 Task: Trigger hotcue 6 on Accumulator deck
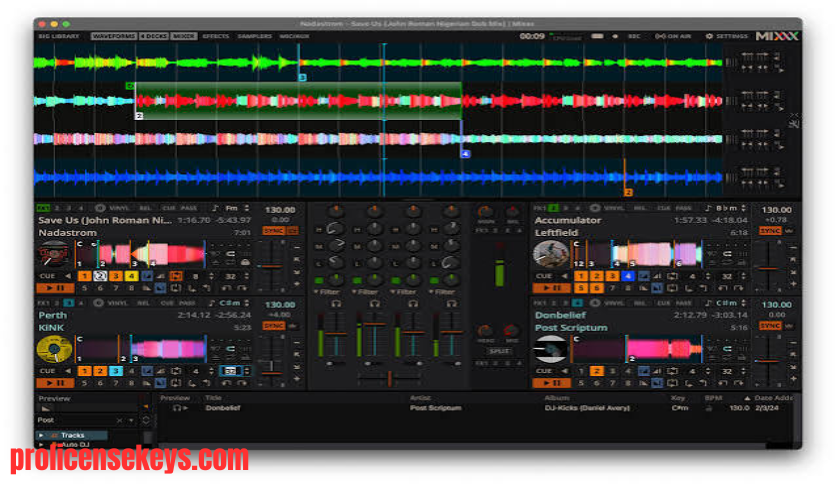click(x=597, y=288)
